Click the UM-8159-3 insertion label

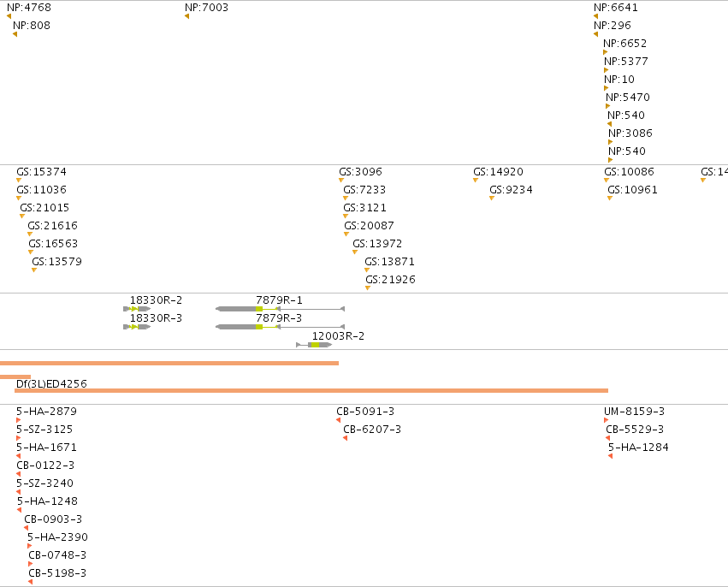[x=634, y=412]
